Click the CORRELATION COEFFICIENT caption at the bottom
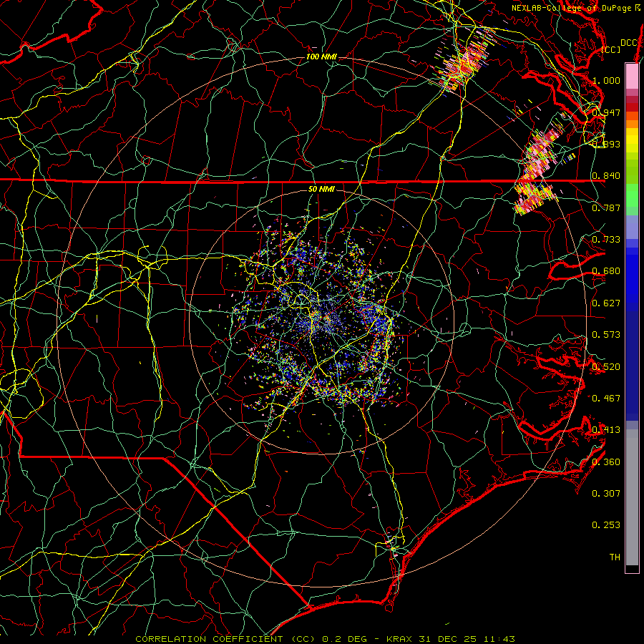Image resolution: width=644 pixels, height=644 pixels. pos(325,639)
